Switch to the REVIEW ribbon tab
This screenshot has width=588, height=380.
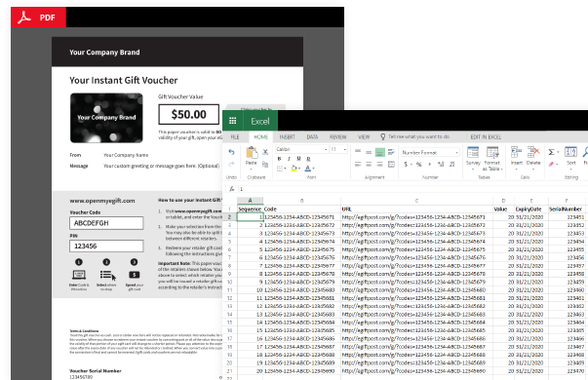(x=337, y=136)
